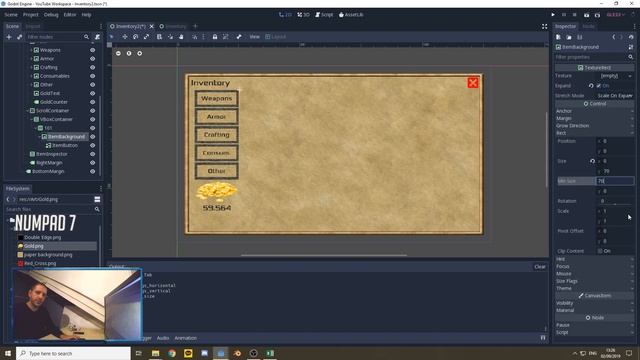Clear the Output panel
Viewport: 640px width, 360px height.
click(x=540, y=267)
